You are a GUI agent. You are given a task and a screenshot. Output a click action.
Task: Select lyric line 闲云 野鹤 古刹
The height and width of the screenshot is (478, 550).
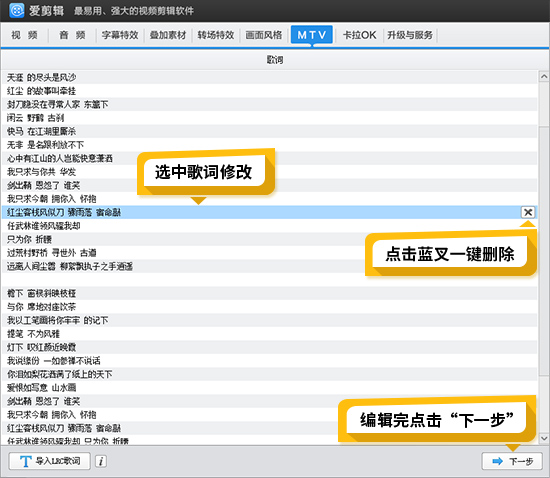coord(269,118)
